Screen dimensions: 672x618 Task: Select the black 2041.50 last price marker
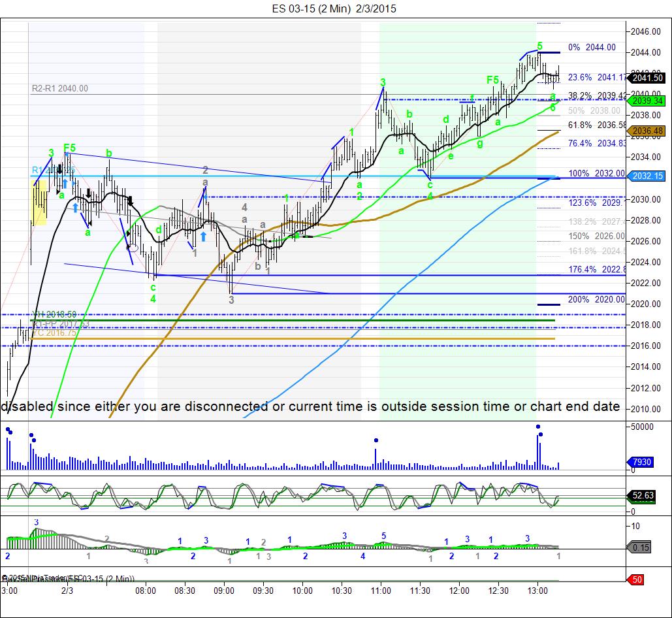[647, 78]
